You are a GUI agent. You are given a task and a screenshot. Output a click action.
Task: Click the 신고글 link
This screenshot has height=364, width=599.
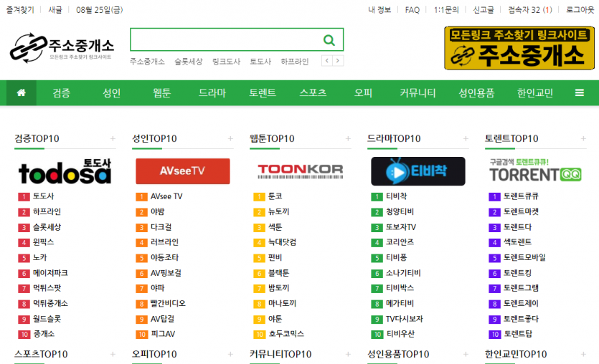tap(484, 10)
